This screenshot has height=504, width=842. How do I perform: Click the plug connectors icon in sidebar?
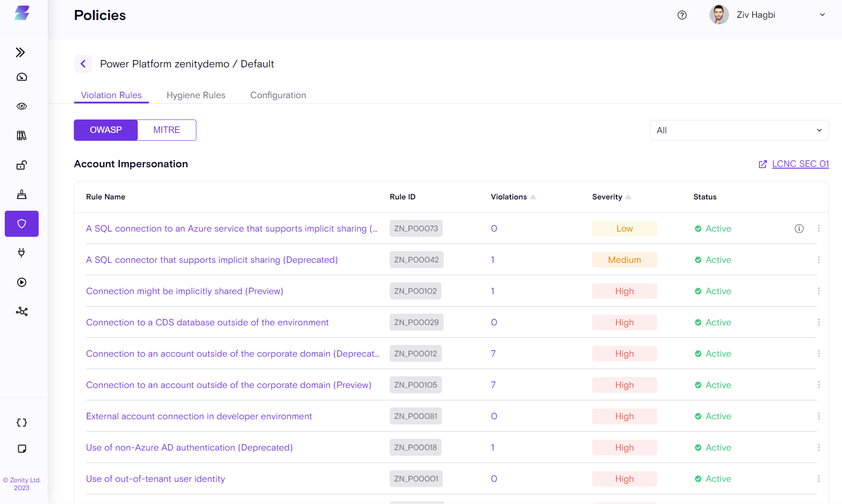click(x=22, y=253)
